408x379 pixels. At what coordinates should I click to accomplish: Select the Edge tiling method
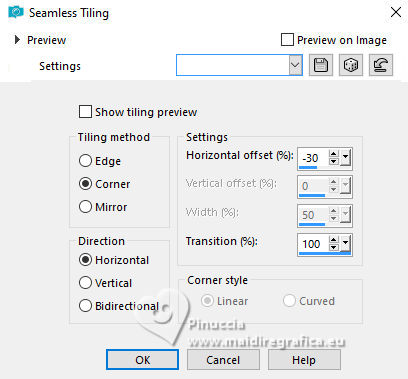(x=85, y=161)
